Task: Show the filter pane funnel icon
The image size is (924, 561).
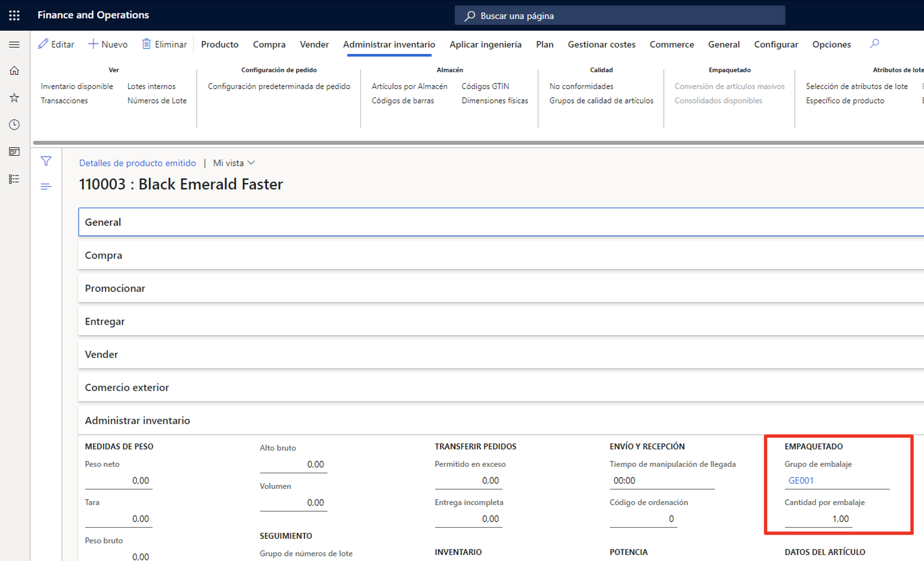Action: tap(46, 161)
